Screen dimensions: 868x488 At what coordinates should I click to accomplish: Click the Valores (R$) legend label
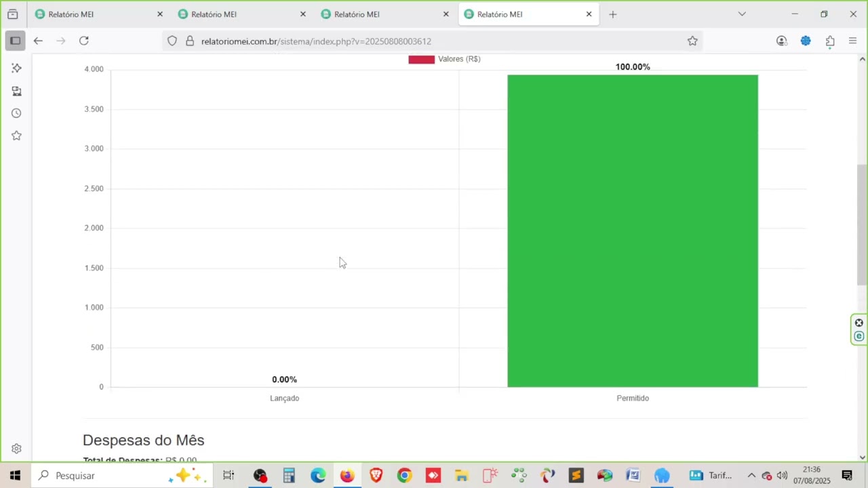click(x=459, y=59)
